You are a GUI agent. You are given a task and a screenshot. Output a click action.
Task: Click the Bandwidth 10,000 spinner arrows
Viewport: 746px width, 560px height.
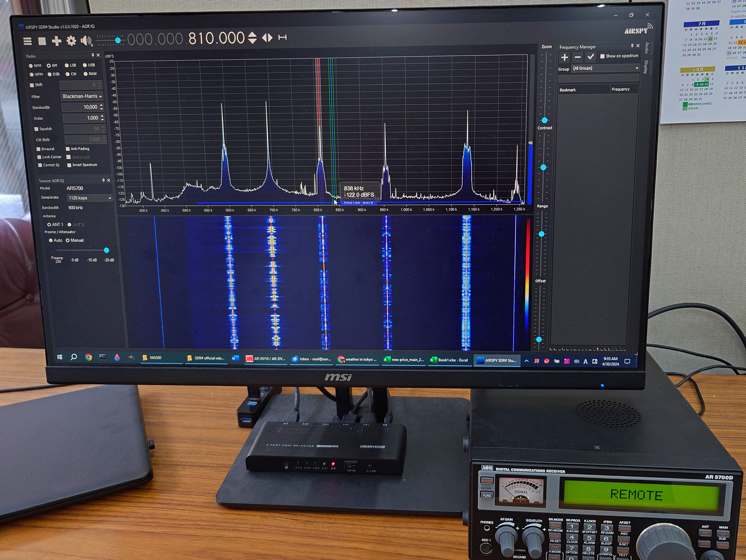(101, 107)
